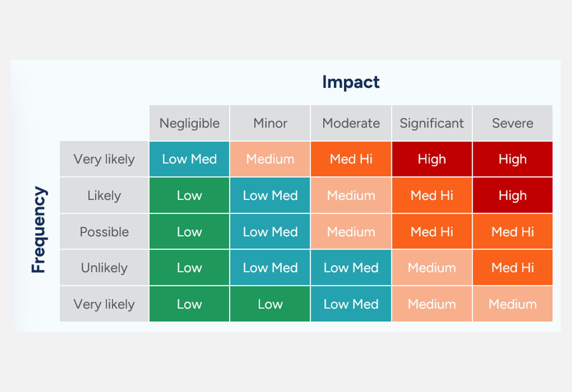Click the vertical Frequency axis label
Screen dimensions: 572x392
tap(38, 229)
